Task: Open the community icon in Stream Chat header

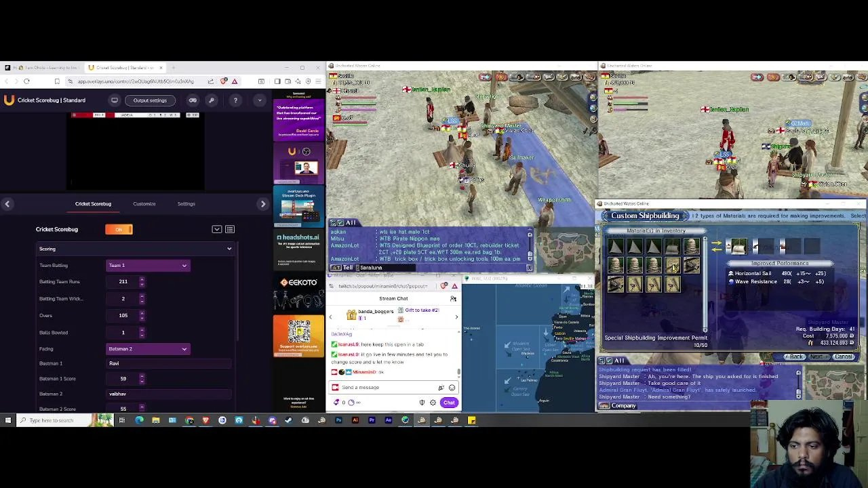Action: coord(453,299)
